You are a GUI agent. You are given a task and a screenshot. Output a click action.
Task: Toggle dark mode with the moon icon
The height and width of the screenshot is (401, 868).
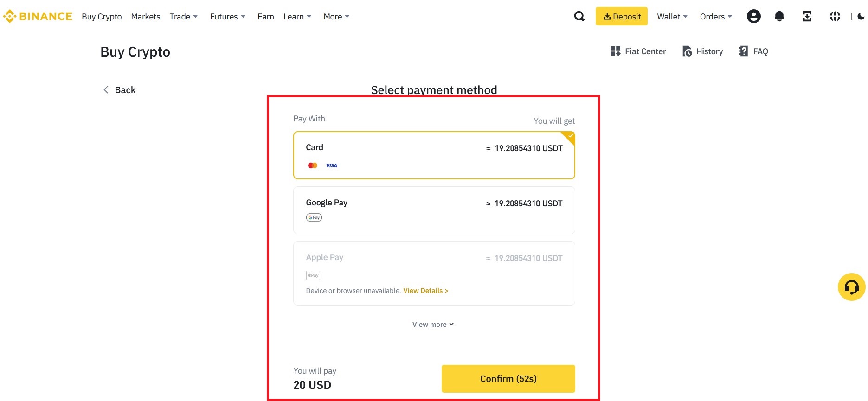tap(861, 17)
